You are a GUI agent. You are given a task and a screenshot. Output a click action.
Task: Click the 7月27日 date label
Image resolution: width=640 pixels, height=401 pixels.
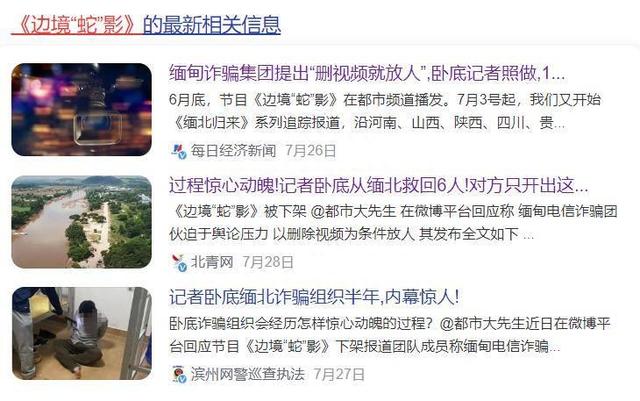(339, 374)
